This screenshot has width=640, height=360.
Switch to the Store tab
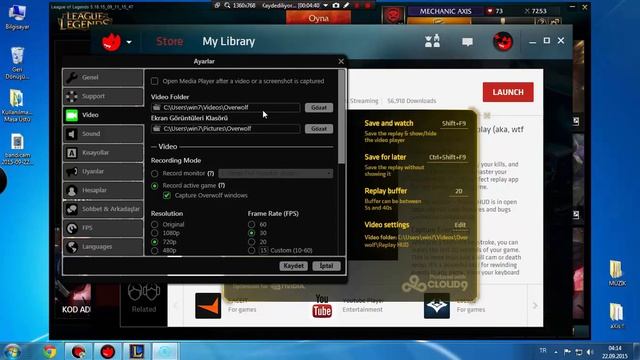[x=169, y=41]
